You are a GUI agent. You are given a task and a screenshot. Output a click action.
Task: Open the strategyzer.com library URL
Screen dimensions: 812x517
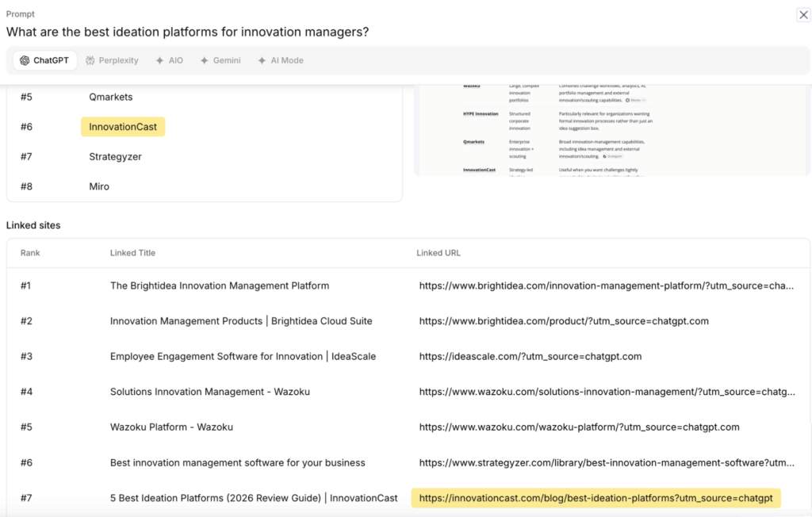(x=607, y=462)
